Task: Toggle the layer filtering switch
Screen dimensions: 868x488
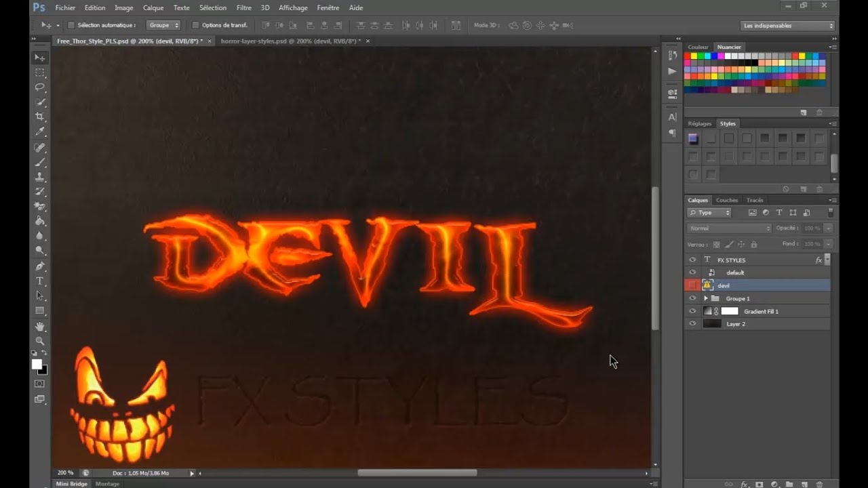Action: (830, 213)
